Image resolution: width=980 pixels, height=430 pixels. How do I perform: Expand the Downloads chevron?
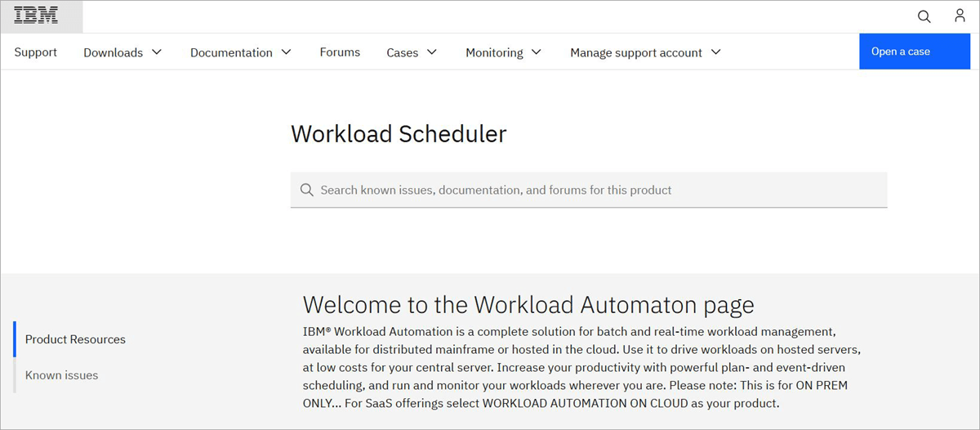pyautogui.click(x=157, y=52)
